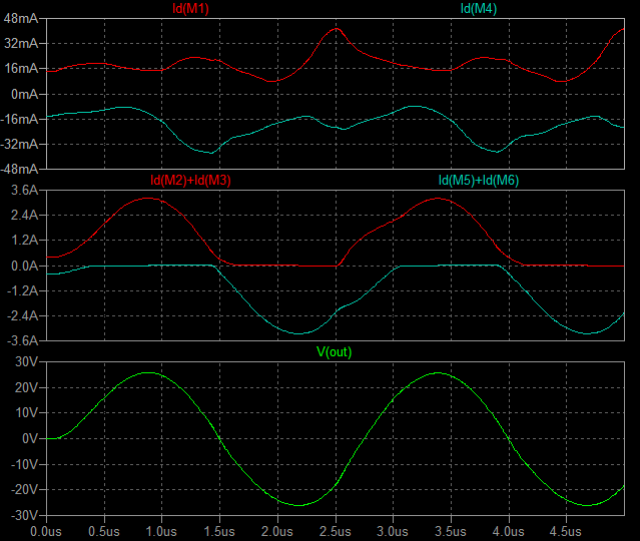Click the 48mA tick on the top axis
Screen dimensions: 640x541
(x=21, y=19)
